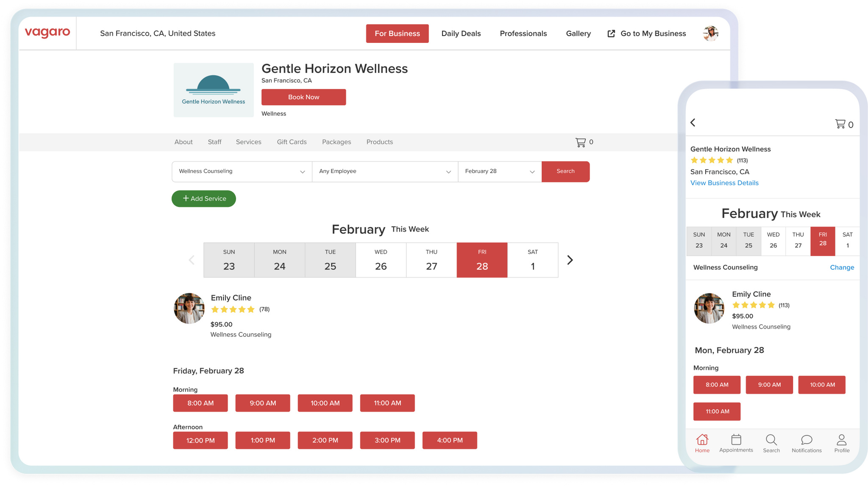Tap SAT 1 in mobile calendar

[848, 241]
